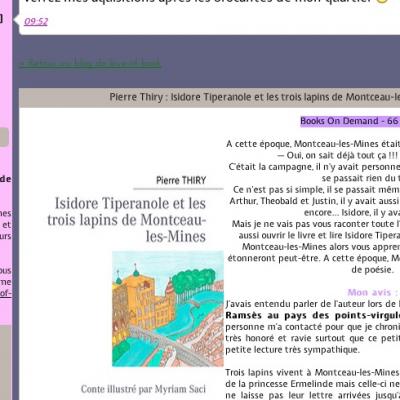Screen dimensions: 400x400
Task: Click the line starting 'Arthur, Theobald et Justin'
Action: point(314,201)
